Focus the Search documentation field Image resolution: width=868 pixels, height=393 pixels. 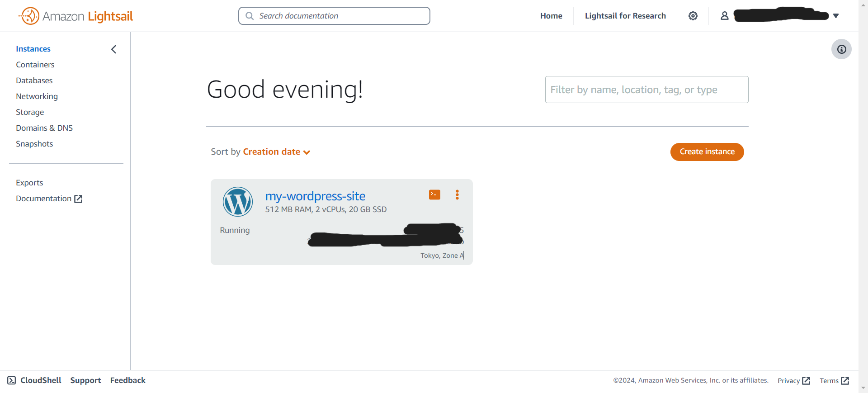(334, 16)
